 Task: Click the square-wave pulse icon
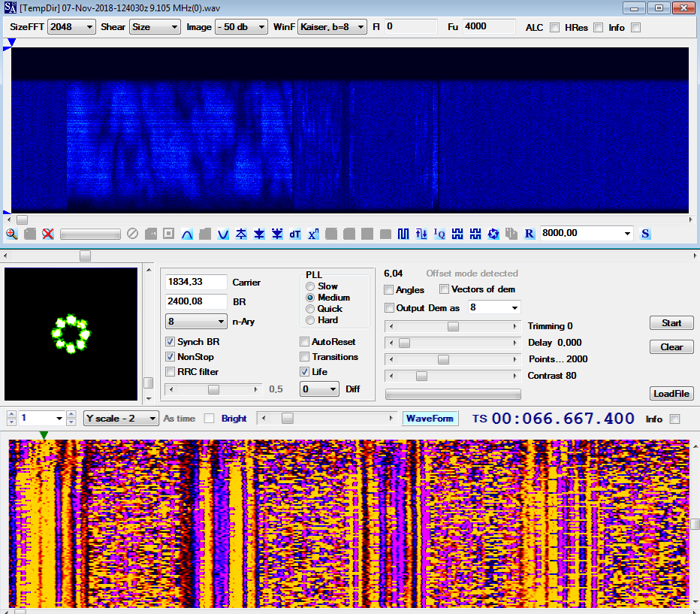(x=403, y=234)
